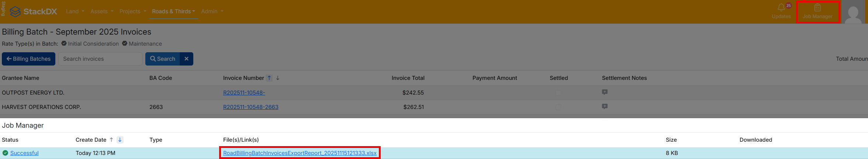This screenshot has height=159, width=868.
Task: Focus the Search invoices input field
Action: [x=100, y=59]
